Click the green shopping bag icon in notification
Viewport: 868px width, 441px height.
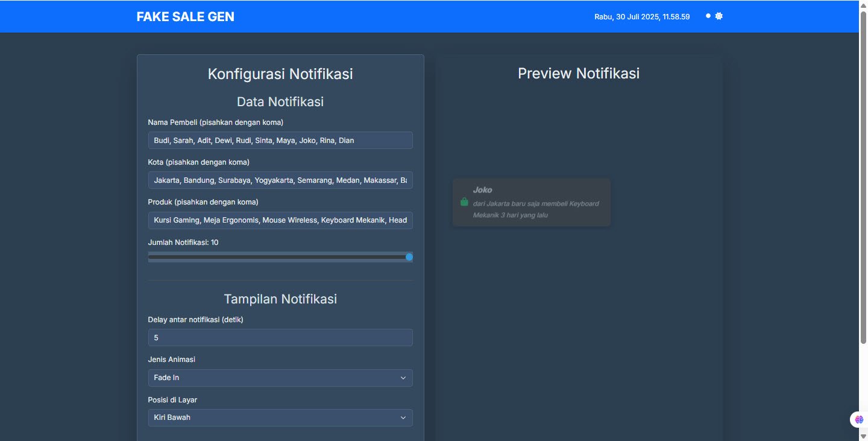pos(464,202)
